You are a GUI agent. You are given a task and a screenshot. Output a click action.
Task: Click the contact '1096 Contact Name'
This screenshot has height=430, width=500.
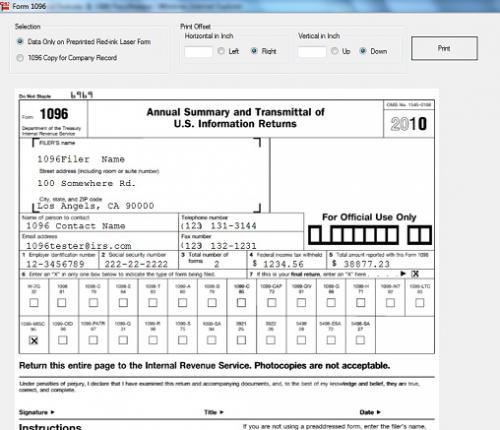(x=76, y=226)
